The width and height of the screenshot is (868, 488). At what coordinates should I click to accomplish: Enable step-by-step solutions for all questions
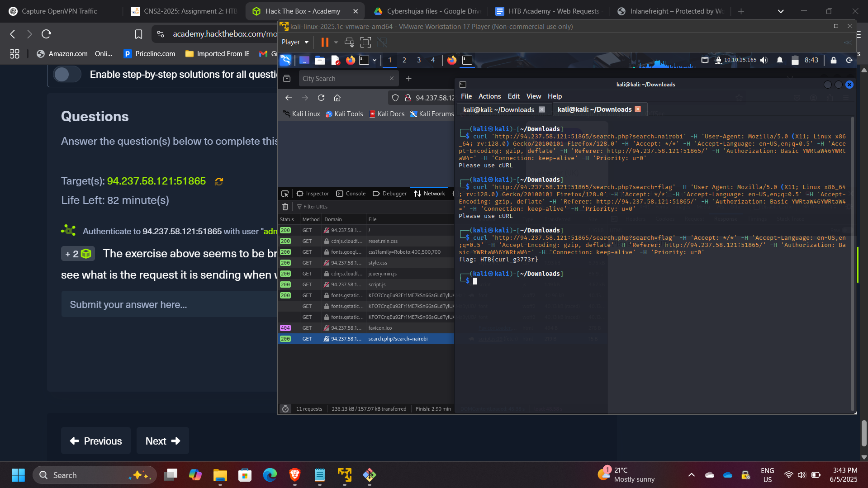[67, 74]
